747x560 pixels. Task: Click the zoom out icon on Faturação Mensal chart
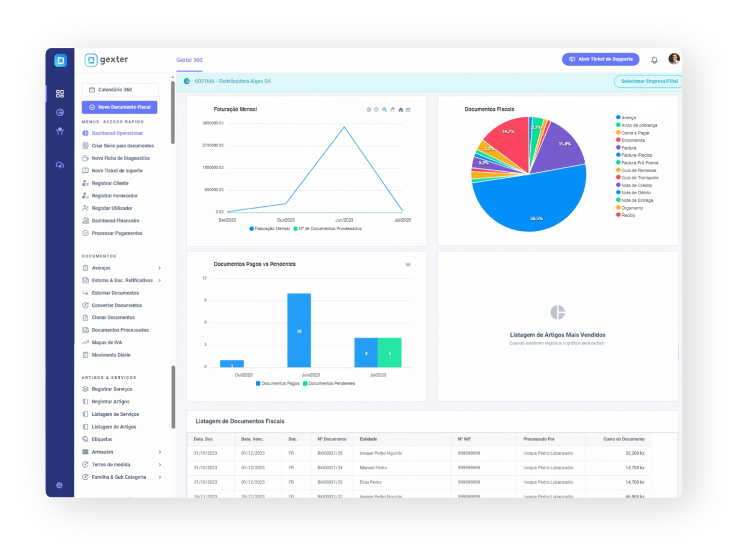[x=376, y=109]
